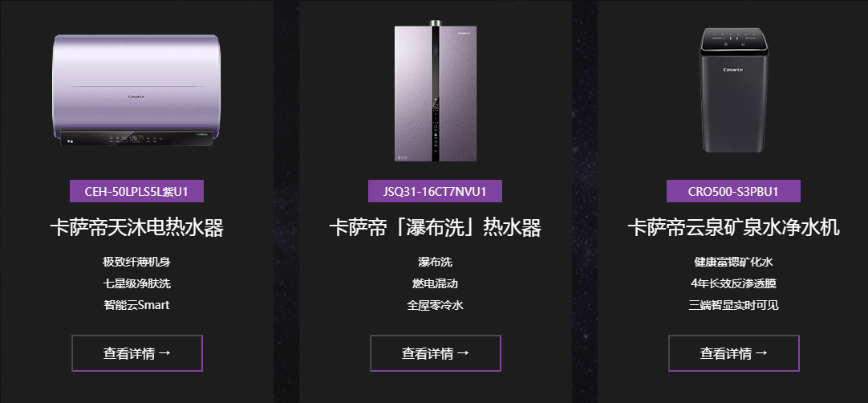This screenshot has width=868, height=403.
Task: Click the 4年长效反渗透膜 feature text
Action: tap(733, 283)
